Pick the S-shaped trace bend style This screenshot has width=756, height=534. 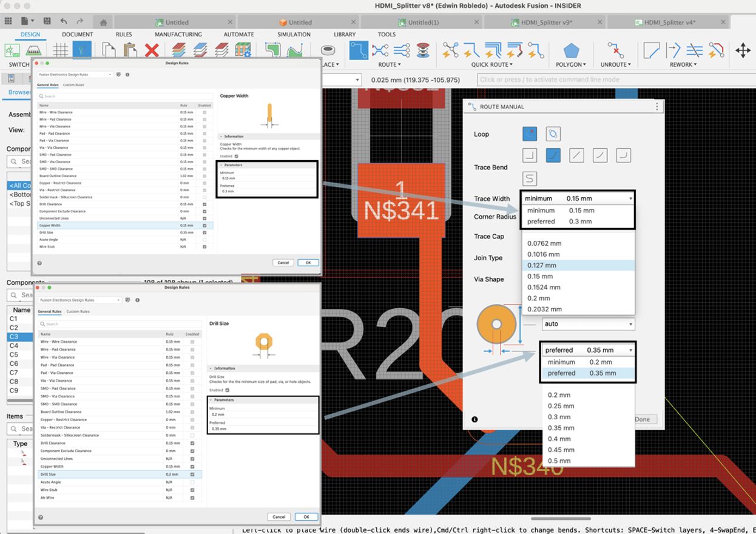pyautogui.click(x=529, y=177)
